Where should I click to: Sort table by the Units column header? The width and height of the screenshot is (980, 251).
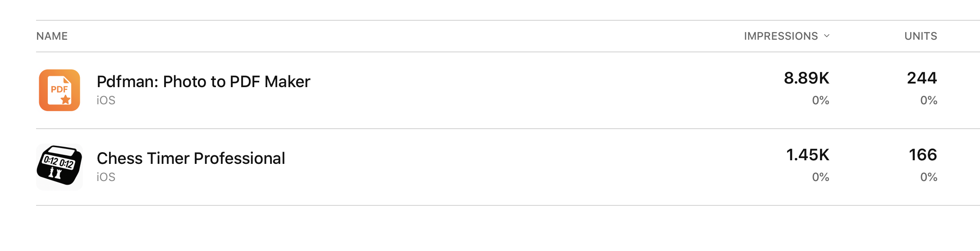(920, 36)
